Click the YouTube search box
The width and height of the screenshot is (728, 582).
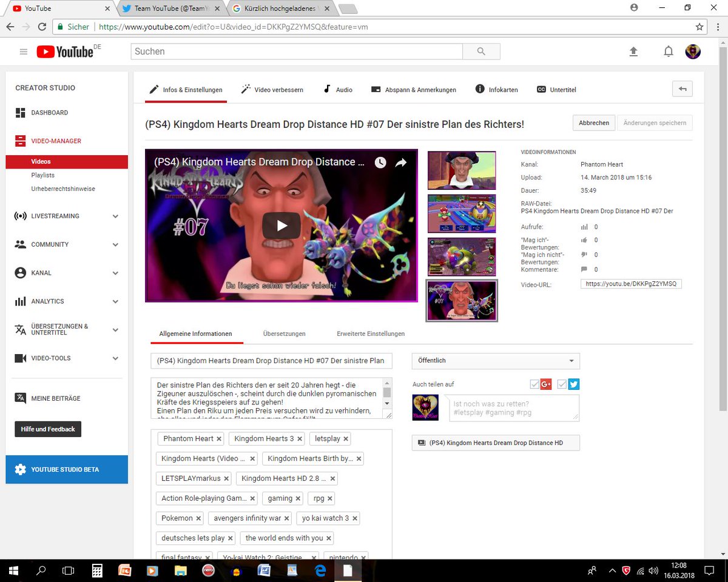click(297, 52)
